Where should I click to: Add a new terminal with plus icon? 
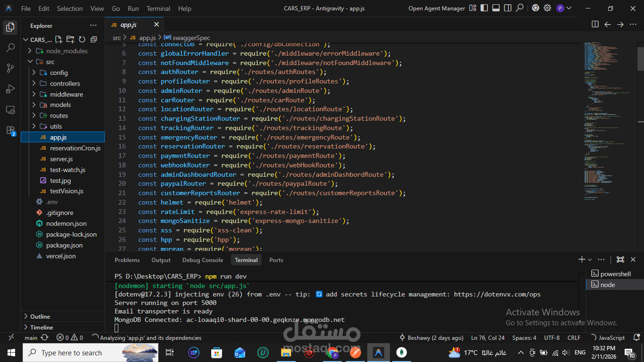581,260
